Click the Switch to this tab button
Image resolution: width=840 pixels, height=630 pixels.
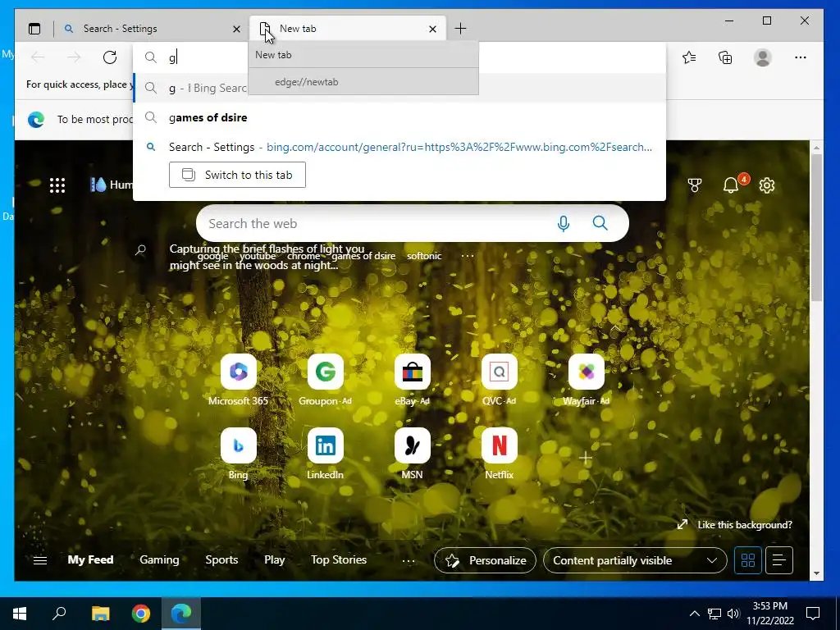(237, 175)
